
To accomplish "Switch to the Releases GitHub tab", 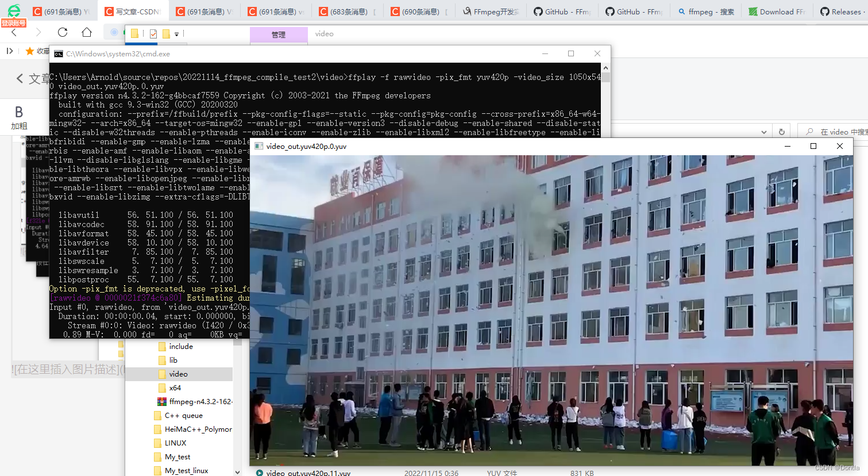I will click(x=841, y=11).
